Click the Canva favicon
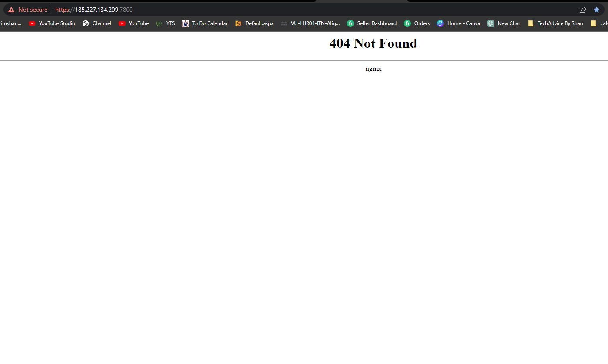 [440, 23]
